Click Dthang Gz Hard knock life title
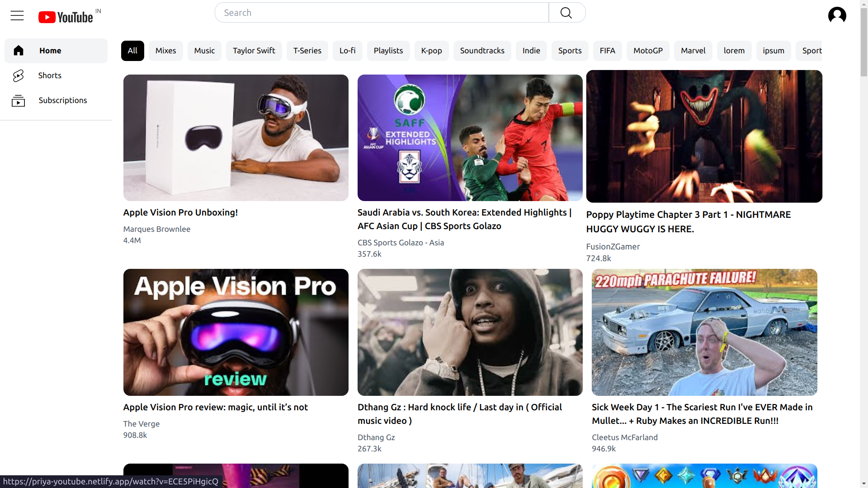The image size is (868, 488). click(x=460, y=414)
